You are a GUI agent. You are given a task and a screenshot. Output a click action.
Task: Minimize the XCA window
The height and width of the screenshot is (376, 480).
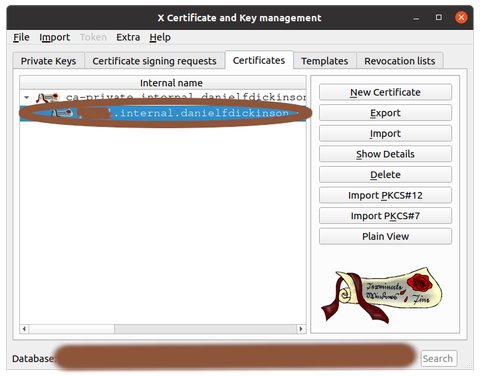416,18
